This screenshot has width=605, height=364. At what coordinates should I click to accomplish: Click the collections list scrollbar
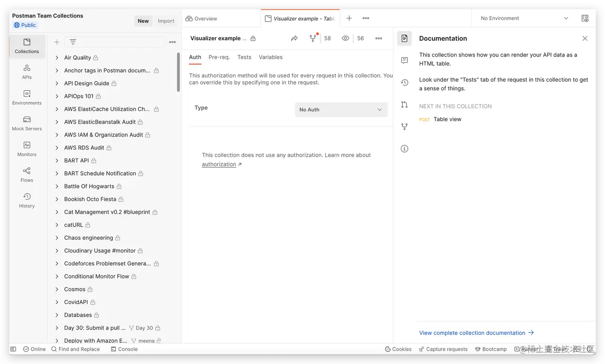tap(178, 72)
